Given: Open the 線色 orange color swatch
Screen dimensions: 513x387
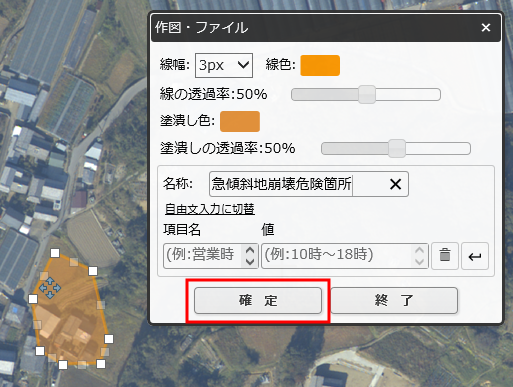Looking at the screenshot, I should point(320,65).
